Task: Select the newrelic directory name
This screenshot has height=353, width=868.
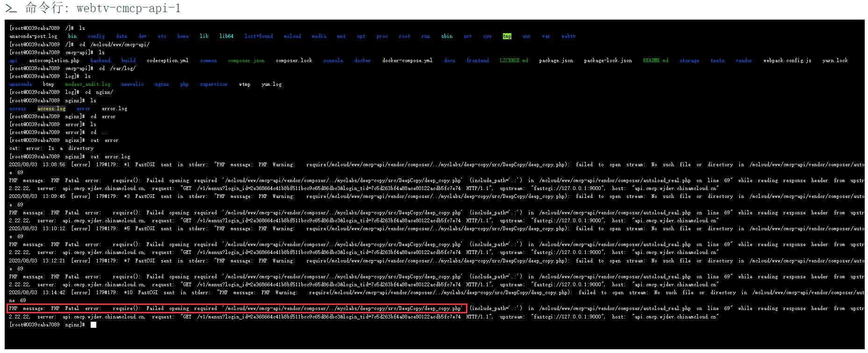Action: tap(133, 85)
